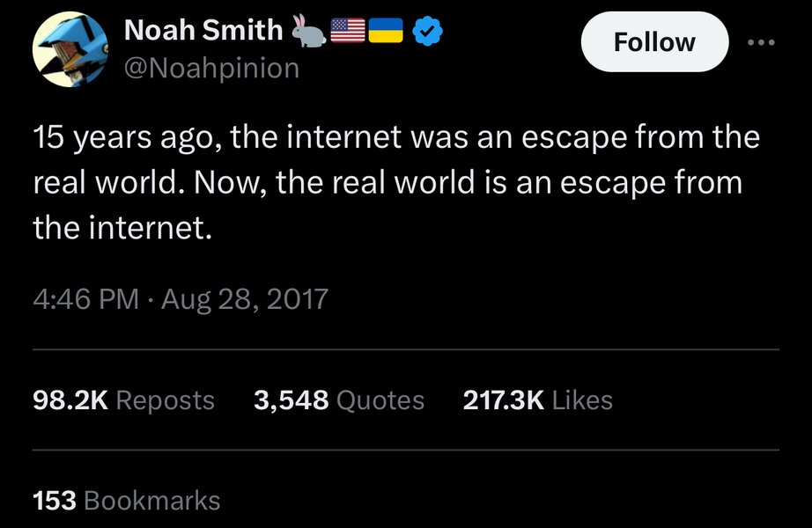Screen dimensions: 812x528
Task: Click the blue verified checkmark badge
Action: click(x=427, y=31)
